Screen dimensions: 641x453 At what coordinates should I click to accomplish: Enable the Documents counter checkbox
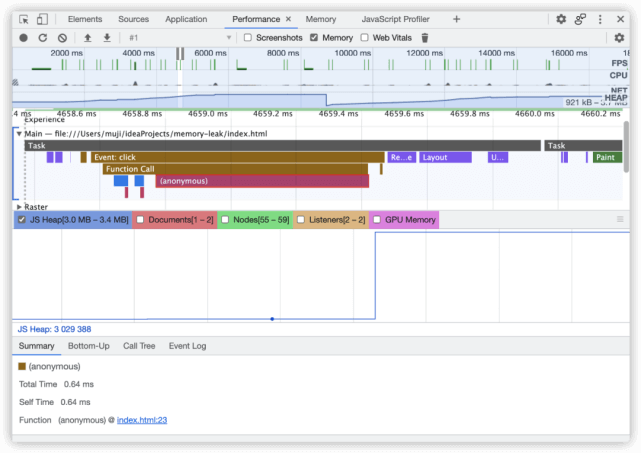point(140,220)
